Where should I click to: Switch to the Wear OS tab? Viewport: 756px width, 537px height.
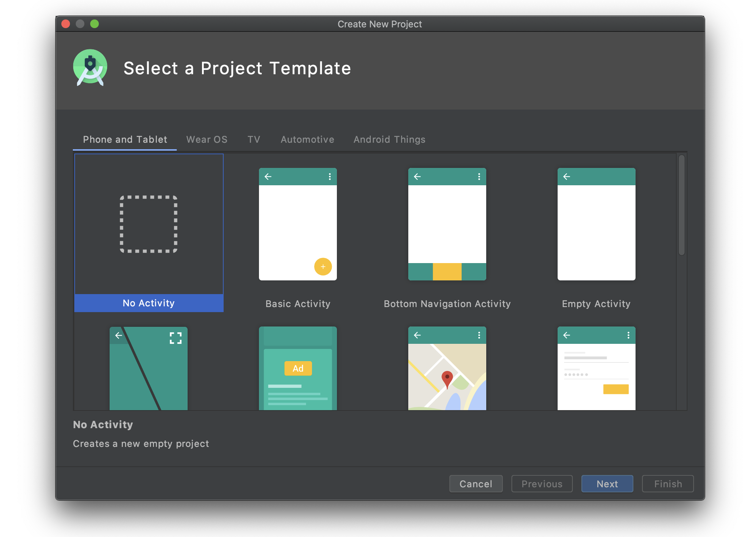click(207, 139)
